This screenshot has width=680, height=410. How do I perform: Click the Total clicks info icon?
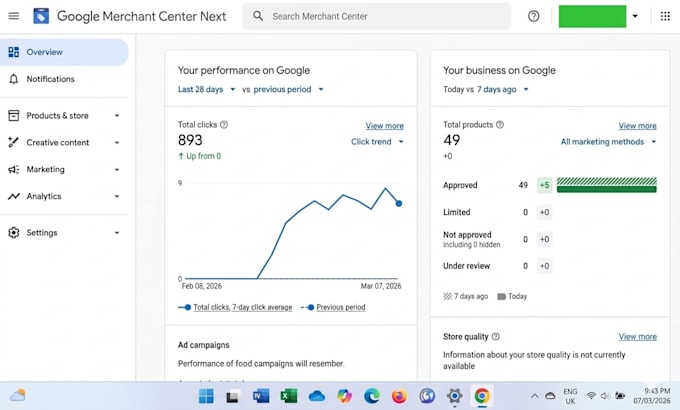coord(224,125)
